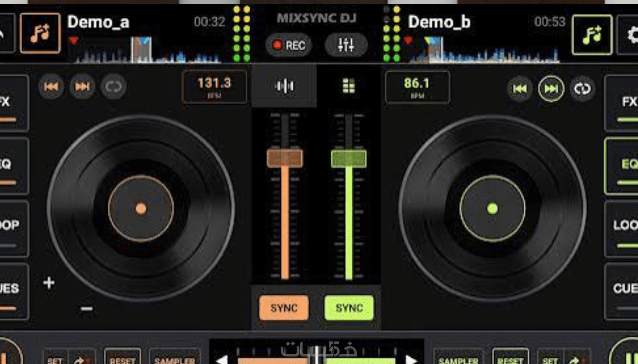This screenshot has height=364, width=638.
Task: Nudge crossfader left with the left arrow
Action: point(221,359)
